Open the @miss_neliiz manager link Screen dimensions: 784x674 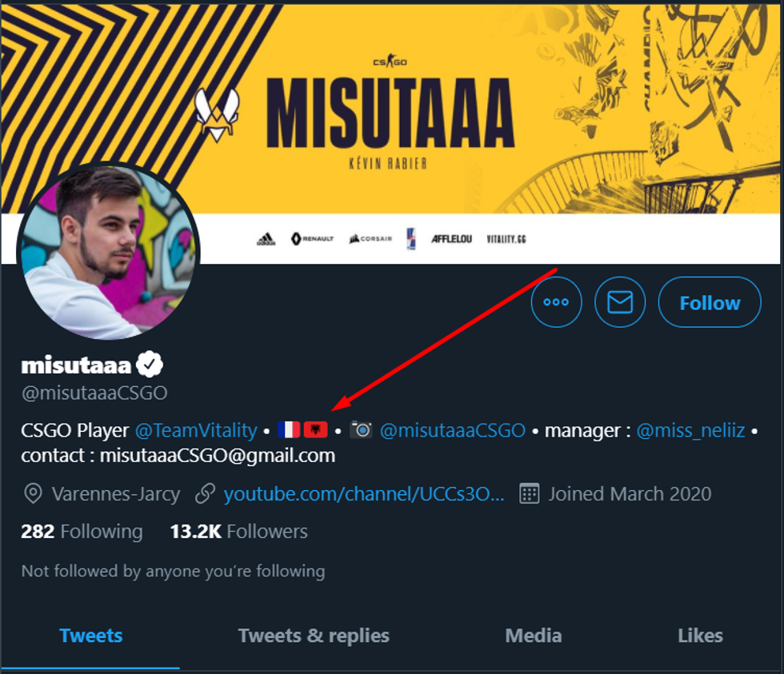690,430
